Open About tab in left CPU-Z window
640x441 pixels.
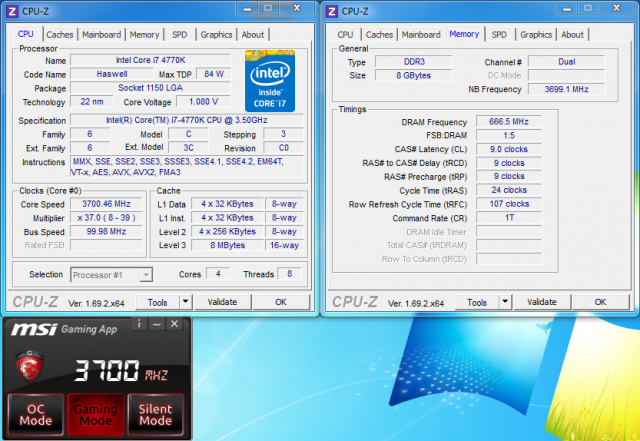pyautogui.click(x=253, y=35)
